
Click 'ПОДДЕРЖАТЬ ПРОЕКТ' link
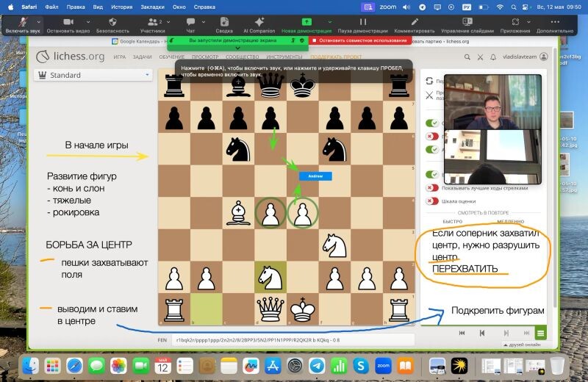[335, 57]
